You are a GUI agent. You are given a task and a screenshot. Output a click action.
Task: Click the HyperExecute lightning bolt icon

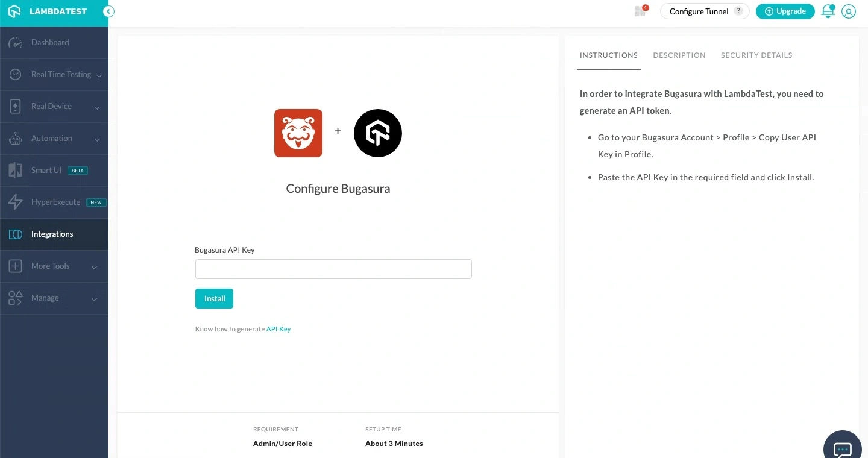15,202
